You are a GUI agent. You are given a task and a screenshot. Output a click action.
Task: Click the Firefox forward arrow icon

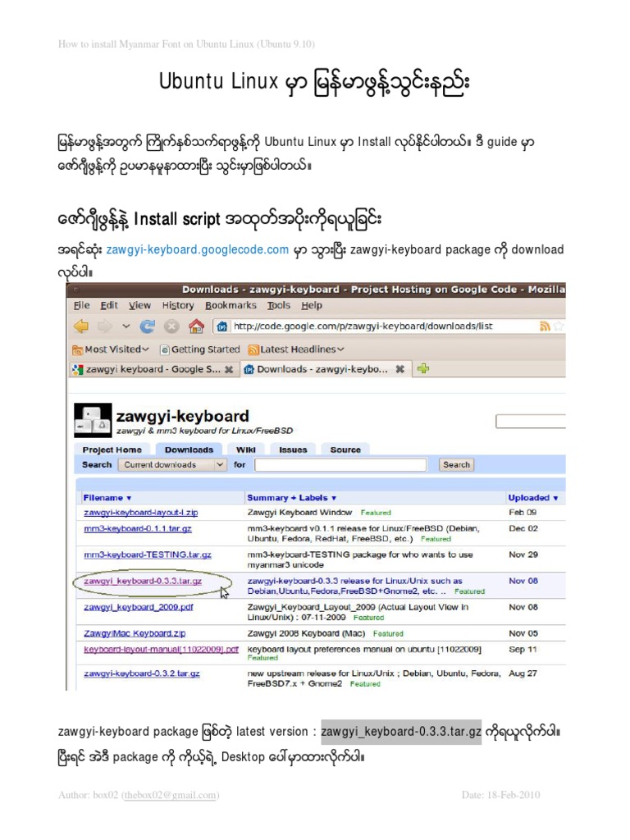(105, 326)
